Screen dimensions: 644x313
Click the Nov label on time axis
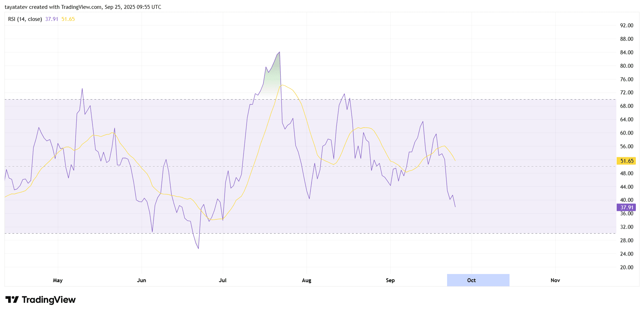click(555, 280)
